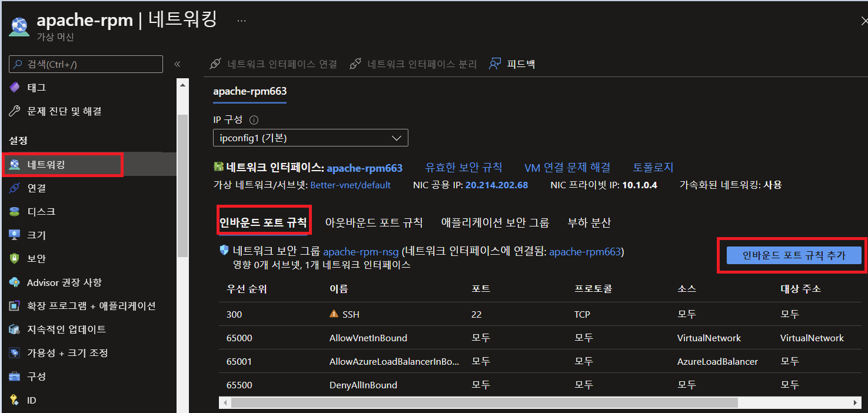Select the AllowAzureLoadBalancerInBo... rule

click(394, 361)
